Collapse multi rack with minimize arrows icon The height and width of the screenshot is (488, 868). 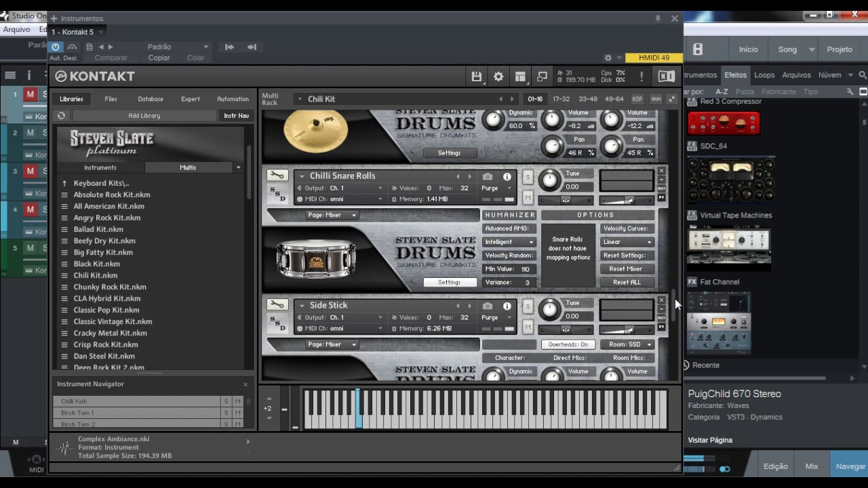(x=671, y=99)
